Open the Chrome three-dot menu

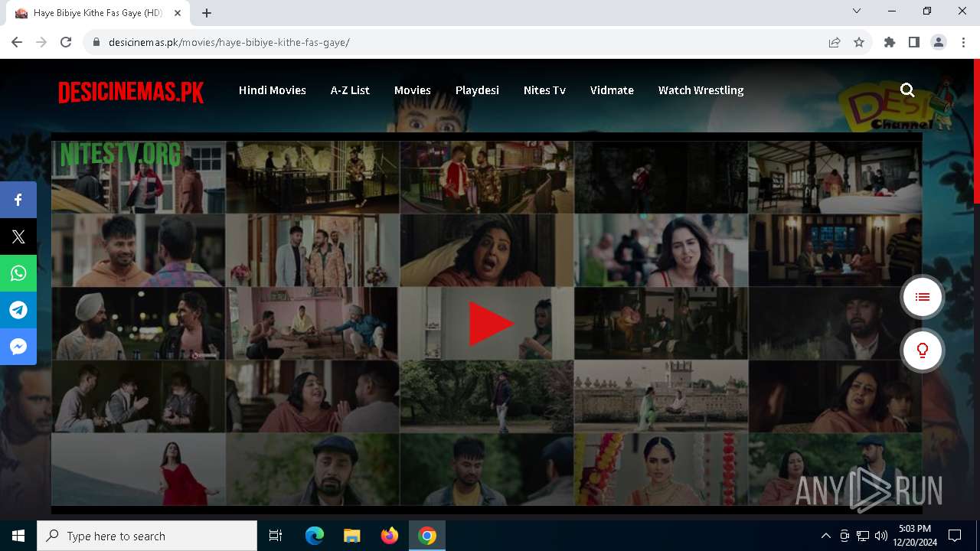click(963, 42)
